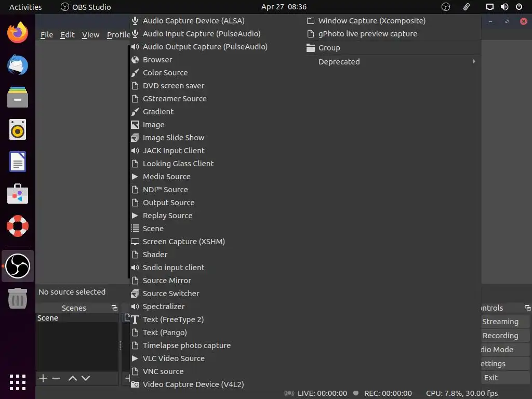The image size is (532, 399).
Task: Open Files manager from dock
Action: [x=18, y=97]
